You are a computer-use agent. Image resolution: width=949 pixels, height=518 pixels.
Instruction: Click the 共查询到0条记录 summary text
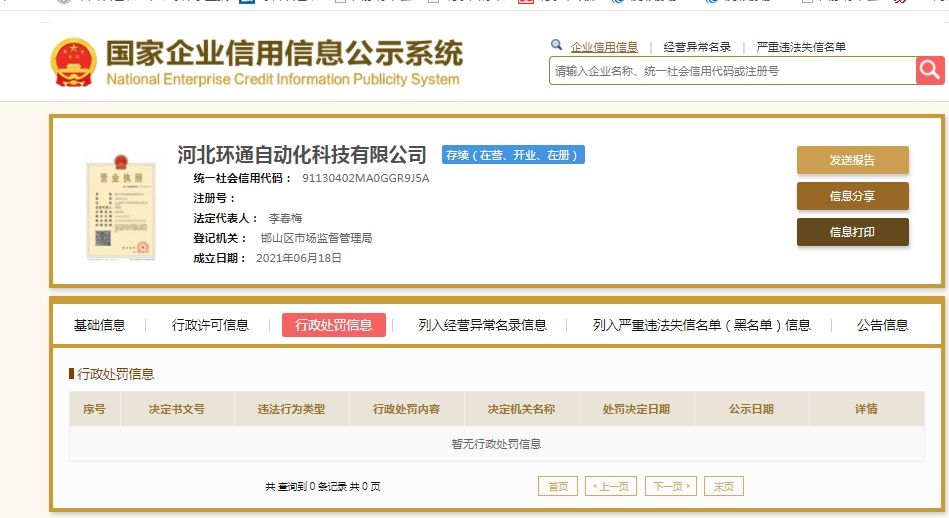323,487
